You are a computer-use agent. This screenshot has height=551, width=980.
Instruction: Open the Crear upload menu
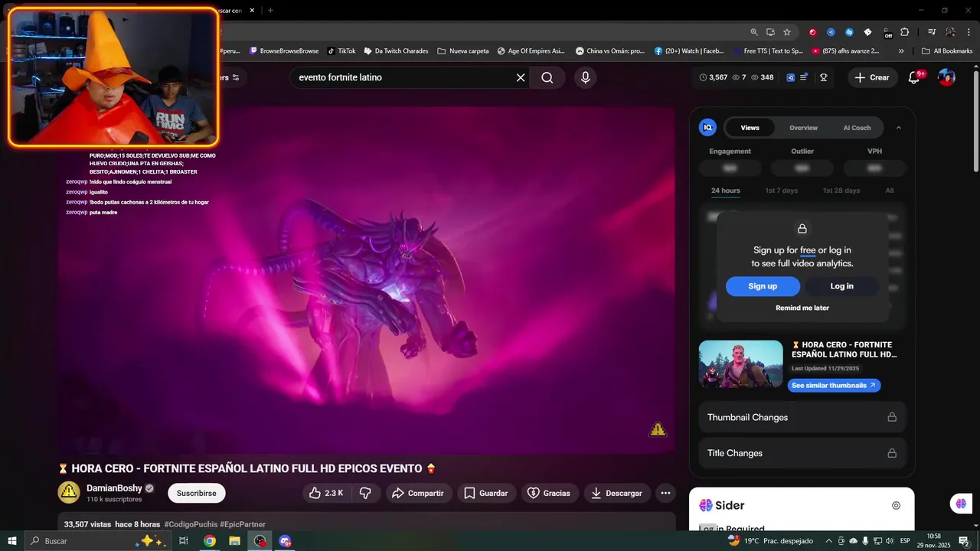[x=872, y=77]
